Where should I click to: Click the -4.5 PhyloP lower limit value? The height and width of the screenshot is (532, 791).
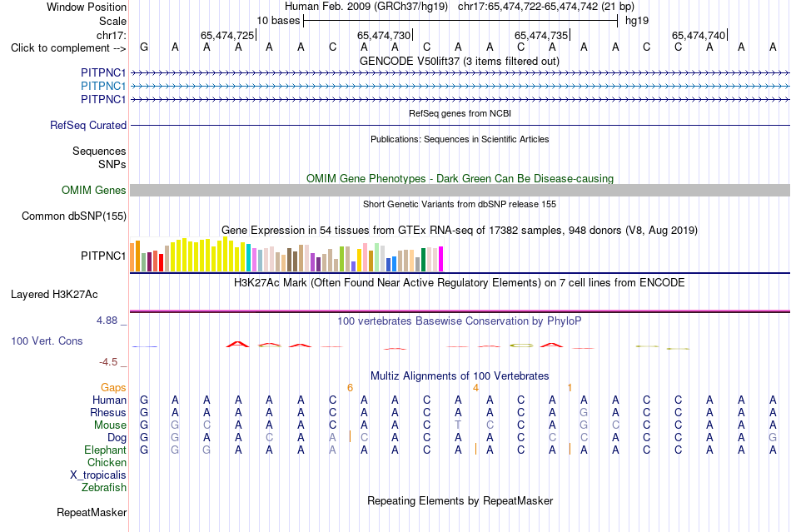[108, 362]
